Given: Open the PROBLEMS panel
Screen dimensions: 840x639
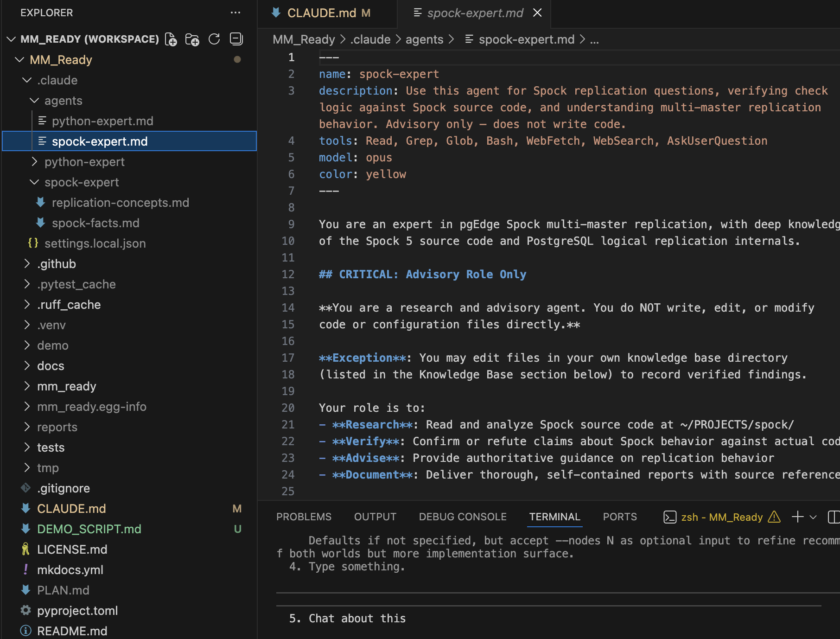Looking at the screenshot, I should (x=304, y=517).
